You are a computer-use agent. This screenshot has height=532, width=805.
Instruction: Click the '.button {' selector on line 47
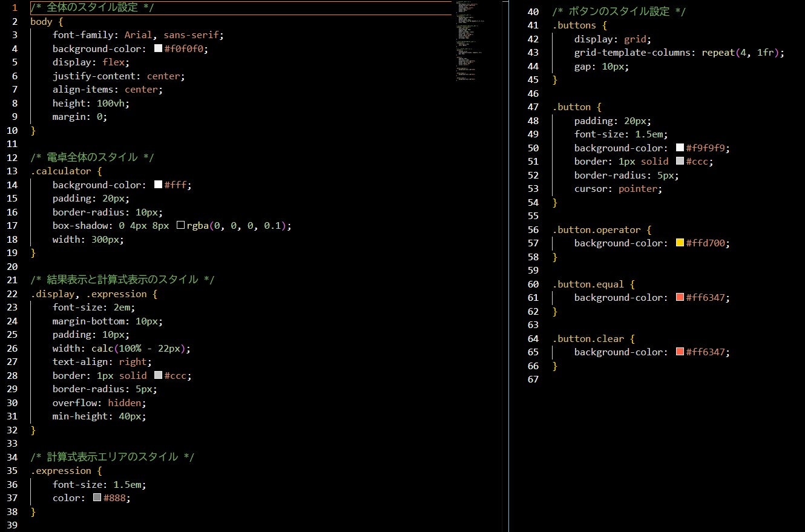tap(577, 107)
